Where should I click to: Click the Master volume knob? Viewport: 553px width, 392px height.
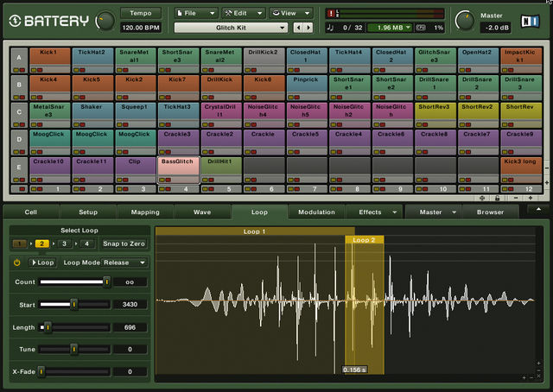(465, 21)
